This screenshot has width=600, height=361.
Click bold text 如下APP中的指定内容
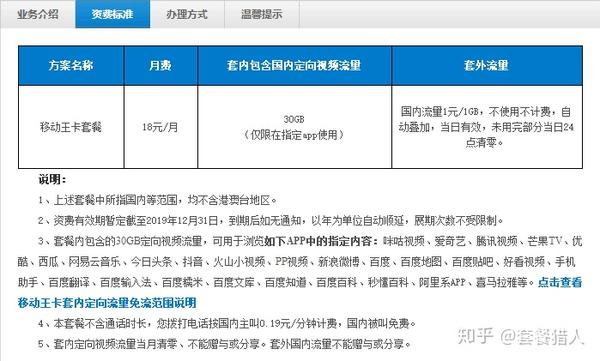[318, 241]
